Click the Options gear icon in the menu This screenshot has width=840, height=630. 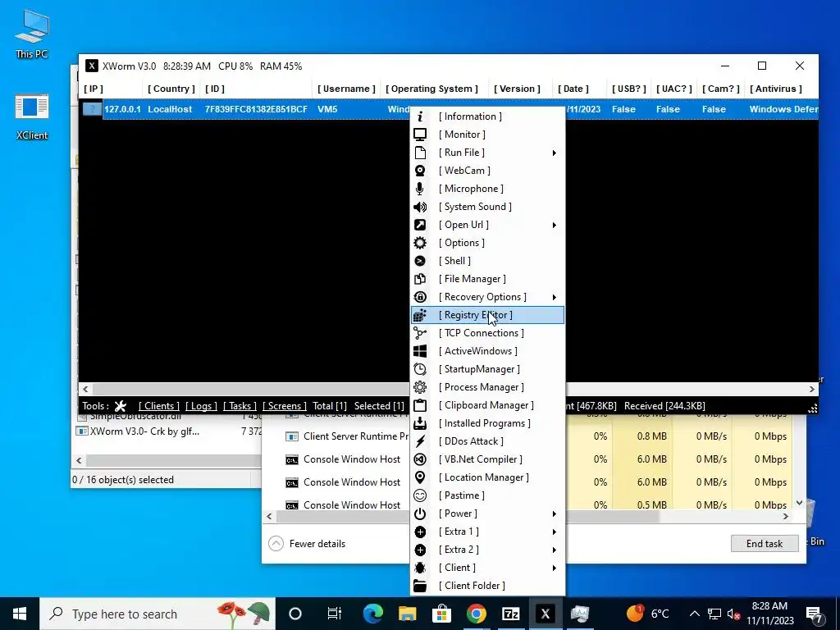click(x=420, y=243)
